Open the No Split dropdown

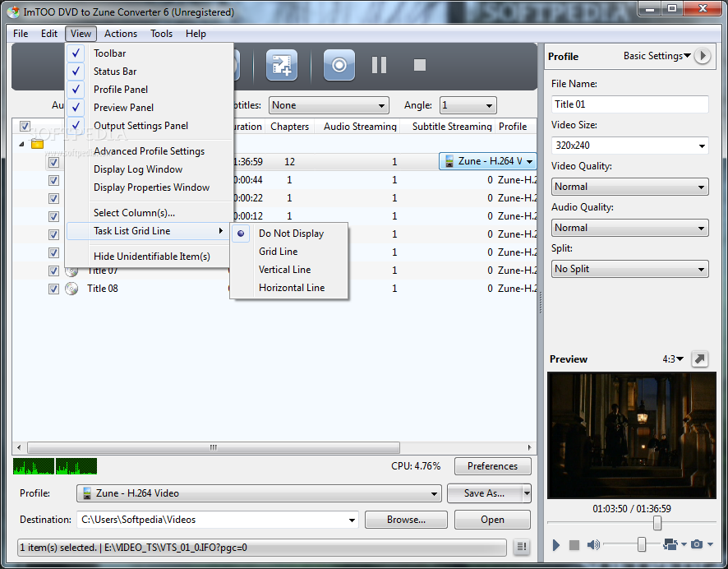pos(630,269)
